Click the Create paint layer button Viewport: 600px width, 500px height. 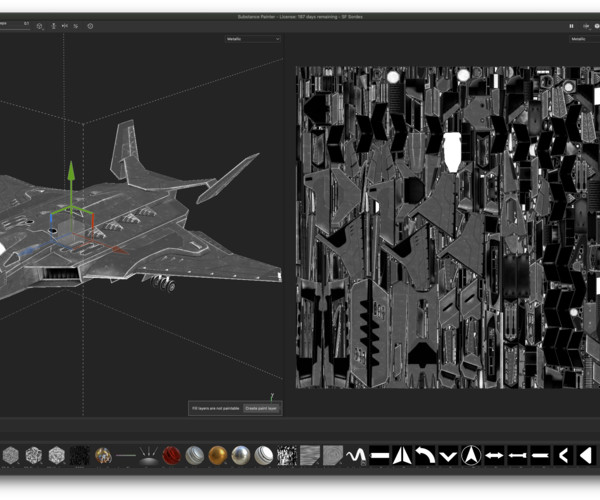(x=261, y=408)
